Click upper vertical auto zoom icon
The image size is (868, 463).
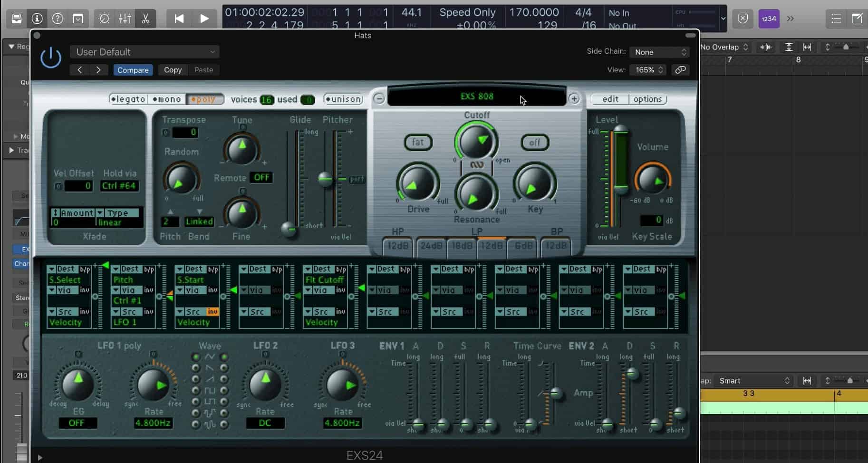[x=789, y=47]
